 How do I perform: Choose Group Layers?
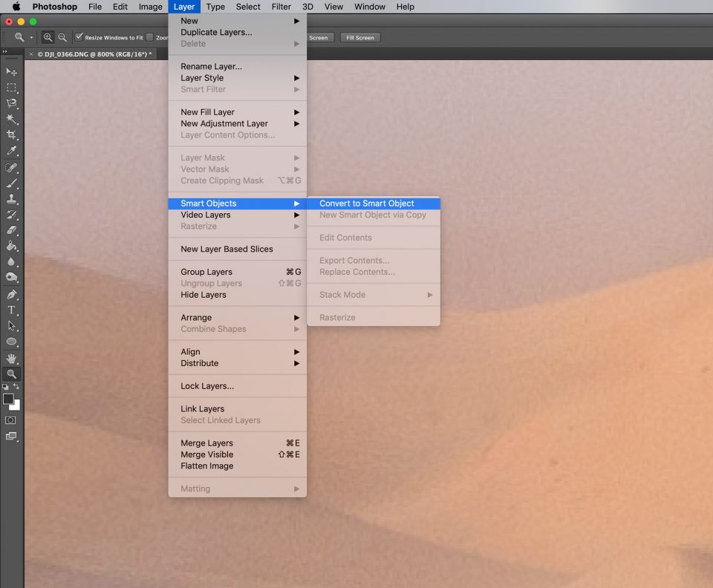tap(238, 272)
